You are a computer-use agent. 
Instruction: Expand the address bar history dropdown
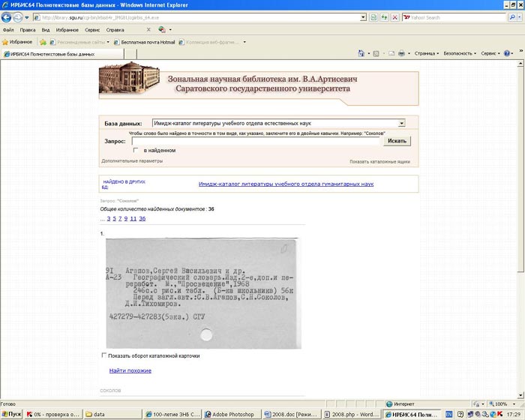point(363,17)
